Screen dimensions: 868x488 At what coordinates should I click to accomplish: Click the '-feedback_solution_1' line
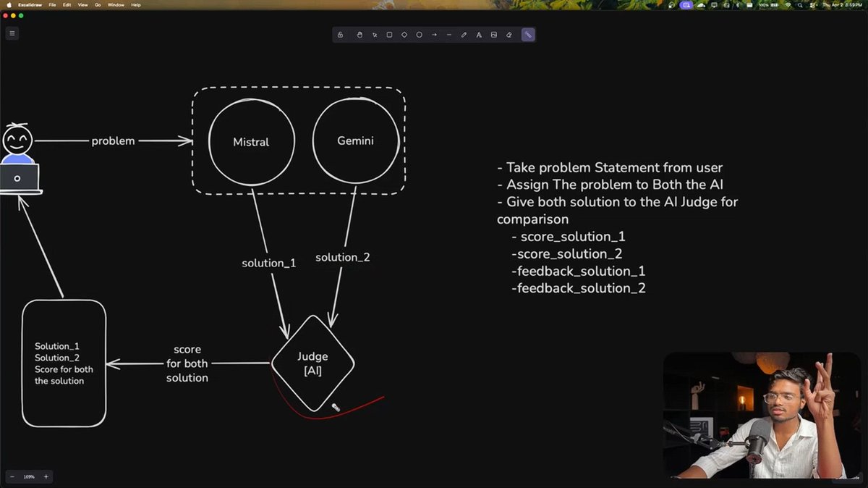(x=578, y=271)
